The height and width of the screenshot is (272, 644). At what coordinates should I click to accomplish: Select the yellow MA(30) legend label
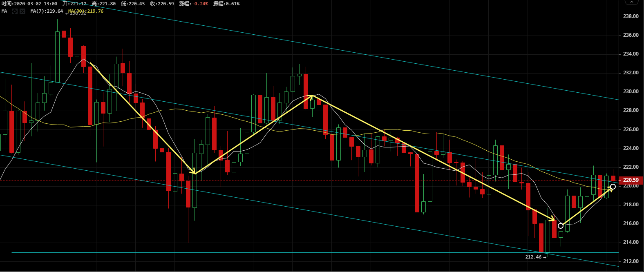point(86,11)
